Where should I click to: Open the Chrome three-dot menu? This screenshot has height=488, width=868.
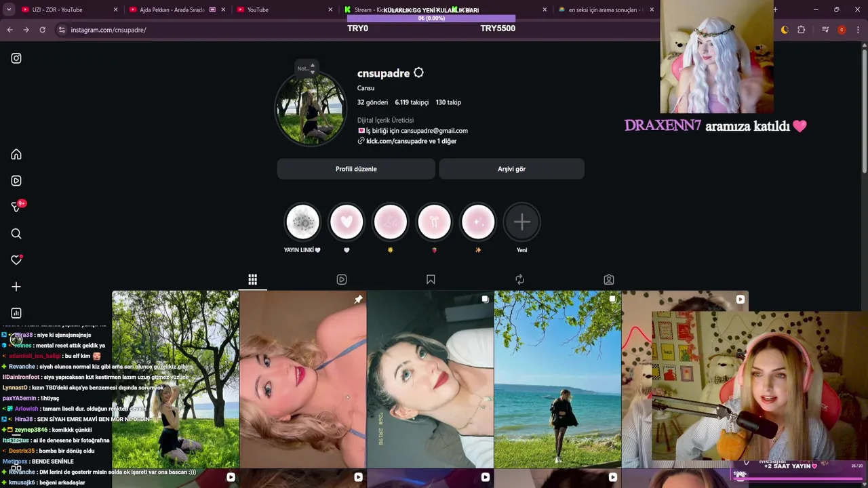859,30
